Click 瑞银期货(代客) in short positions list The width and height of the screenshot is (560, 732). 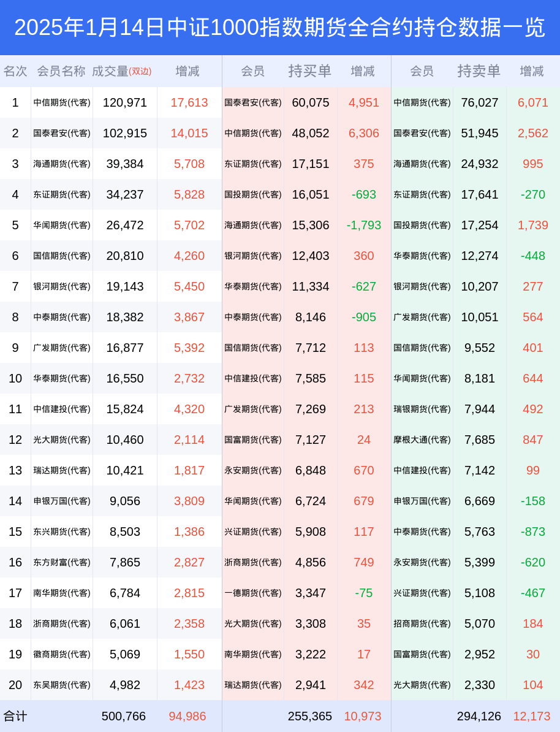(x=422, y=409)
